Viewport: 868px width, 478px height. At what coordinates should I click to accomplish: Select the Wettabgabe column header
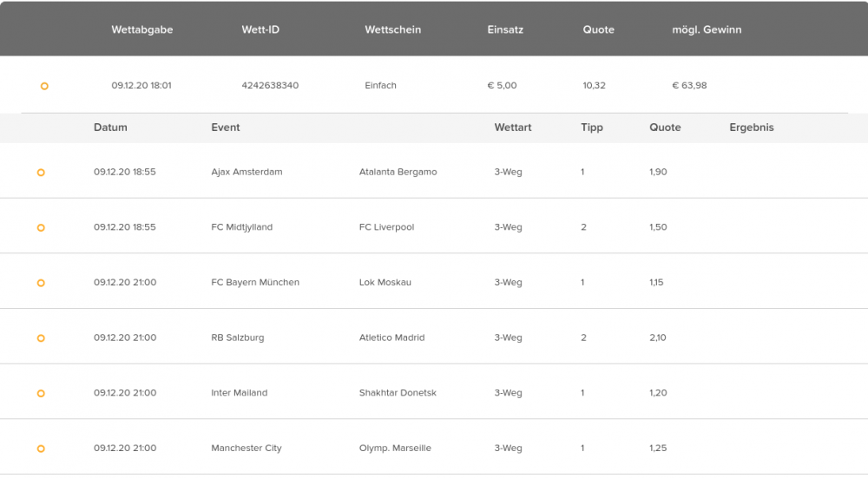point(142,29)
